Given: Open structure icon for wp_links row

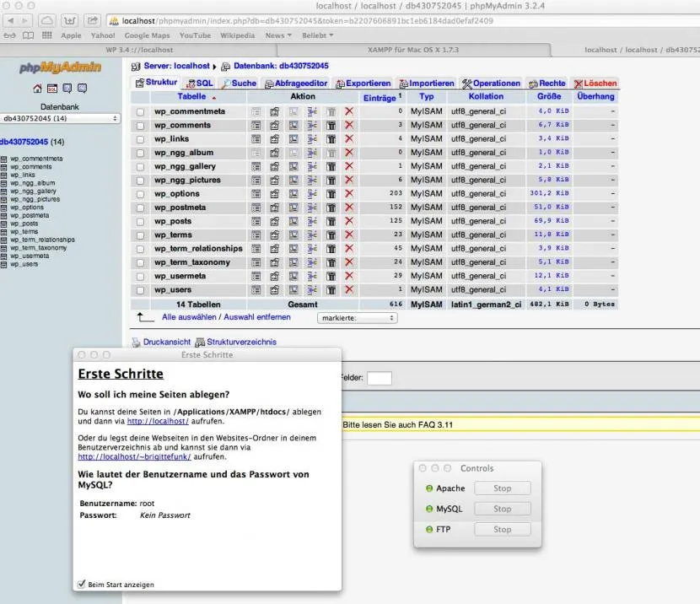Looking at the screenshot, I should [x=275, y=139].
